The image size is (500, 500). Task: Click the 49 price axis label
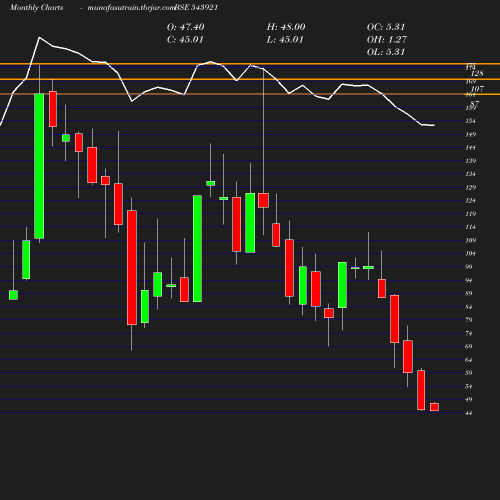tap(469, 400)
